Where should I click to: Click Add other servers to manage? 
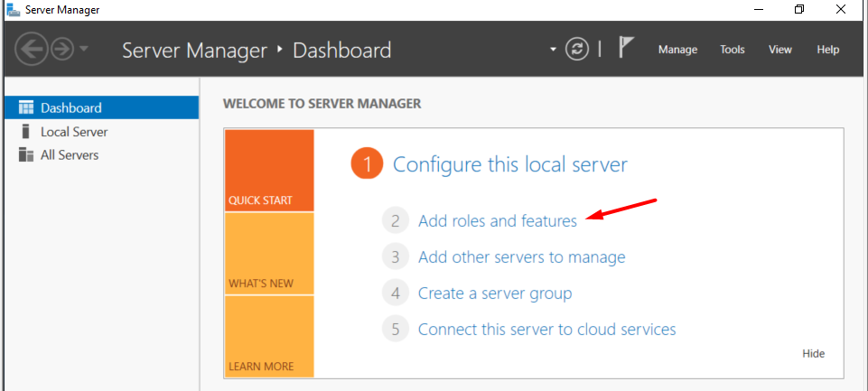pos(521,257)
